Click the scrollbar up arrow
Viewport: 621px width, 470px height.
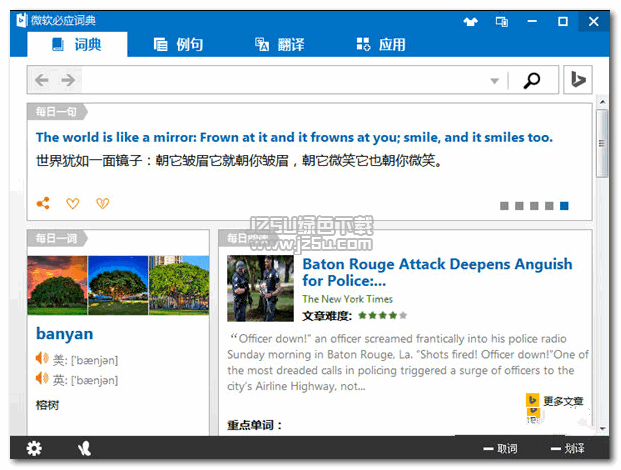click(x=602, y=102)
